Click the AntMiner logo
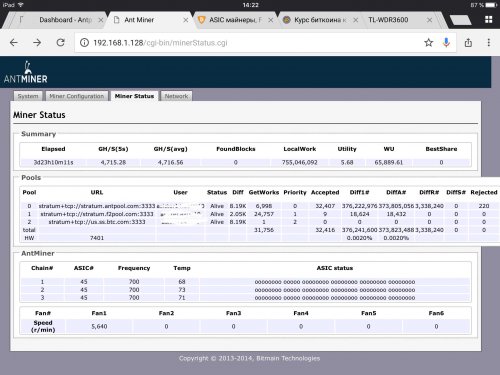500x375 pixels. (26, 72)
